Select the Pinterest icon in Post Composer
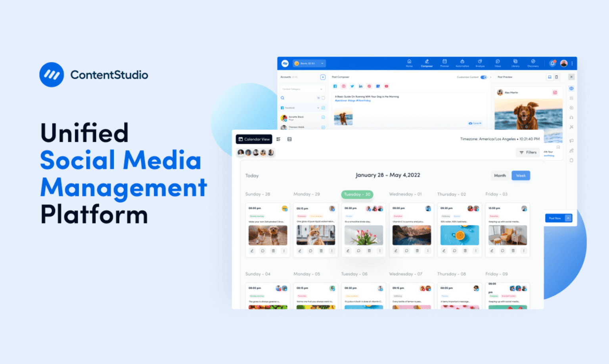This screenshot has width=609, height=364. coord(369,86)
